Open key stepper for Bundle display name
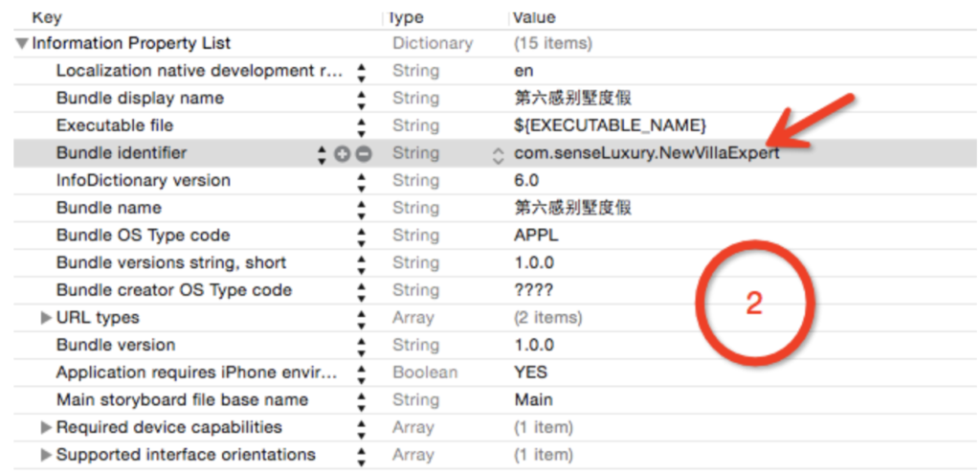 click(361, 100)
